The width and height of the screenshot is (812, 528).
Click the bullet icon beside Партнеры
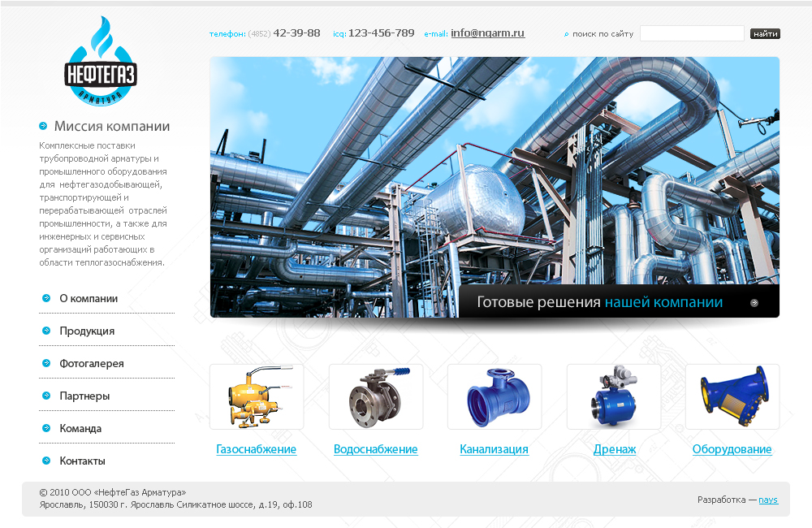pyautogui.click(x=46, y=396)
